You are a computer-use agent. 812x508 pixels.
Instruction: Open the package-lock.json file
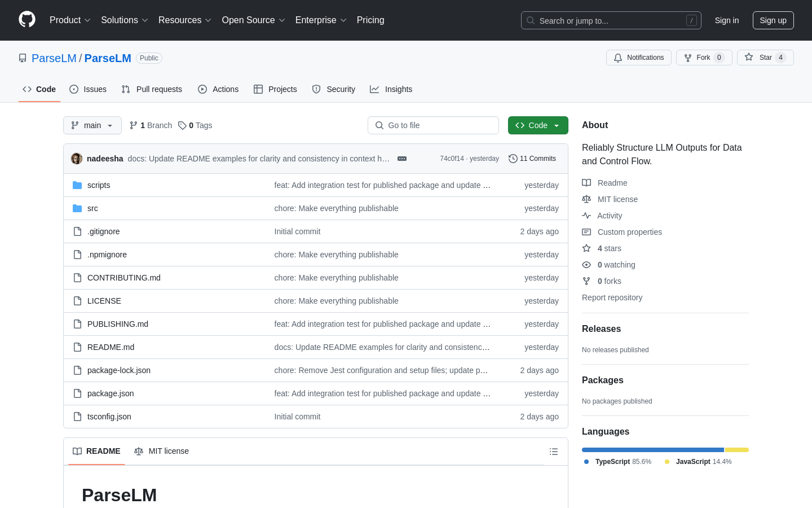tap(119, 370)
